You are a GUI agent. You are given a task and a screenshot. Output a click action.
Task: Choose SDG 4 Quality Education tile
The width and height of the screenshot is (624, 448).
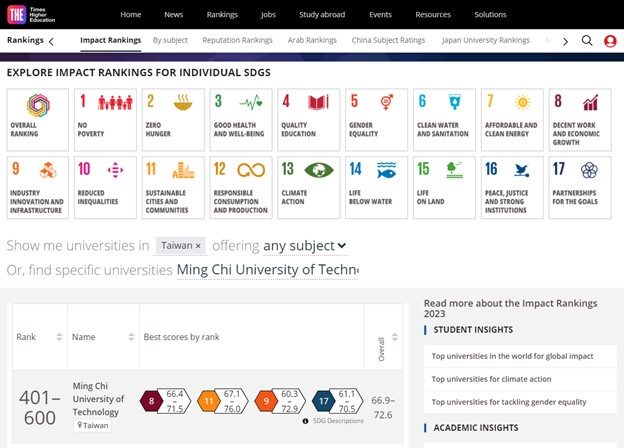308,120
